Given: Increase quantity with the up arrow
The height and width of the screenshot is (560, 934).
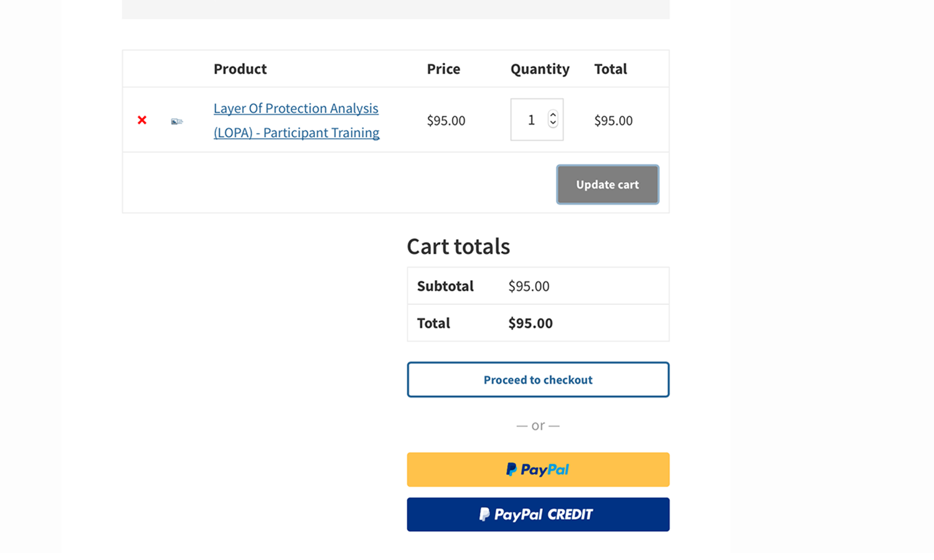Looking at the screenshot, I should (553, 115).
